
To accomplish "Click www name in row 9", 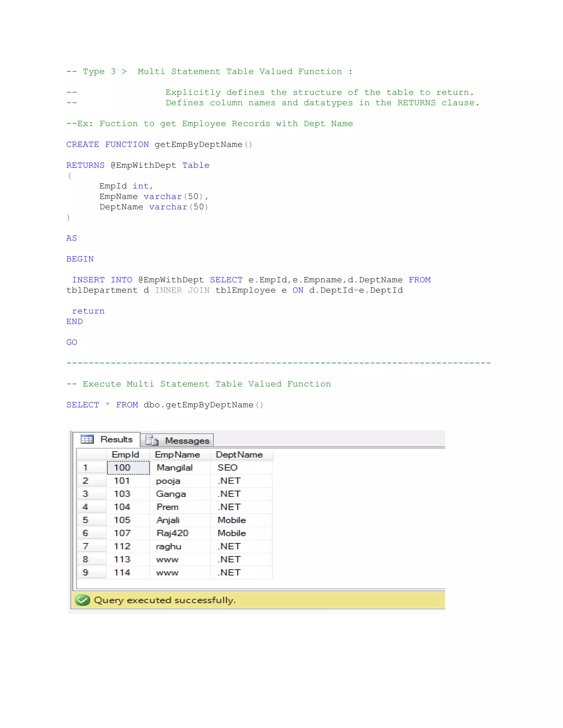I will coord(180,572).
